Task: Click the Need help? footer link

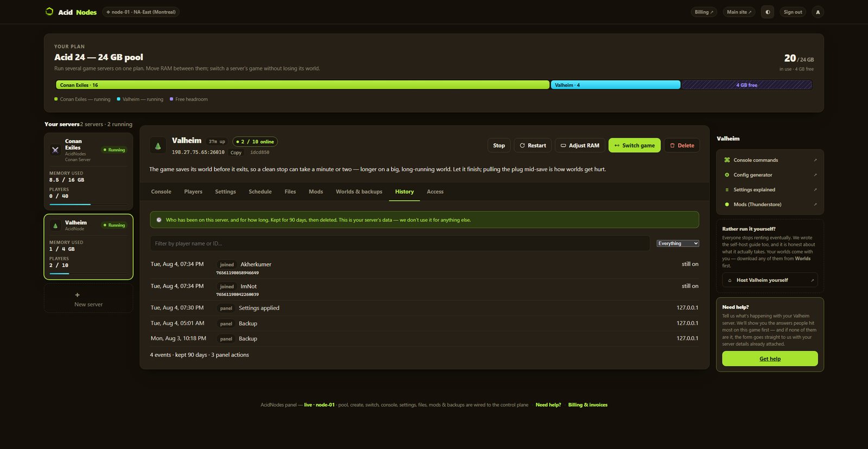Action: point(548,405)
